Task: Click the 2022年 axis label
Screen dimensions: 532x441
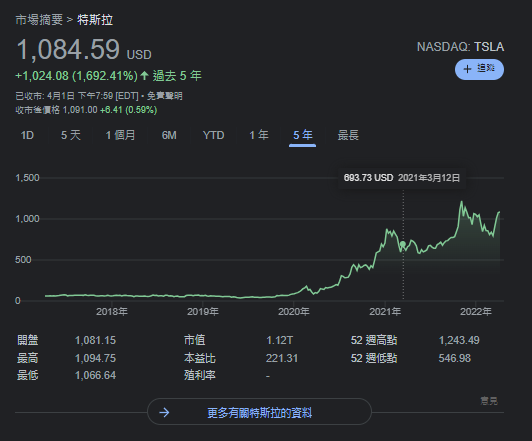Action: point(476,311)
